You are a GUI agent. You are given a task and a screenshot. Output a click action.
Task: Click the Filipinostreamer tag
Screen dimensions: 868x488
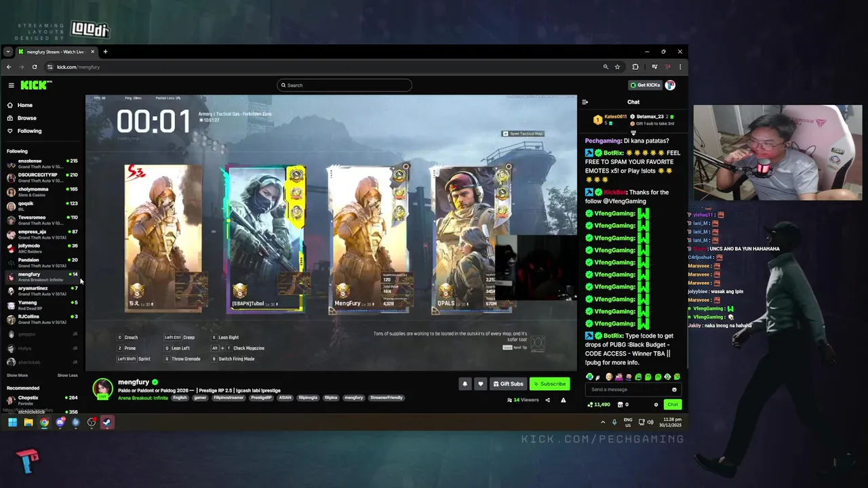[229, 398]
